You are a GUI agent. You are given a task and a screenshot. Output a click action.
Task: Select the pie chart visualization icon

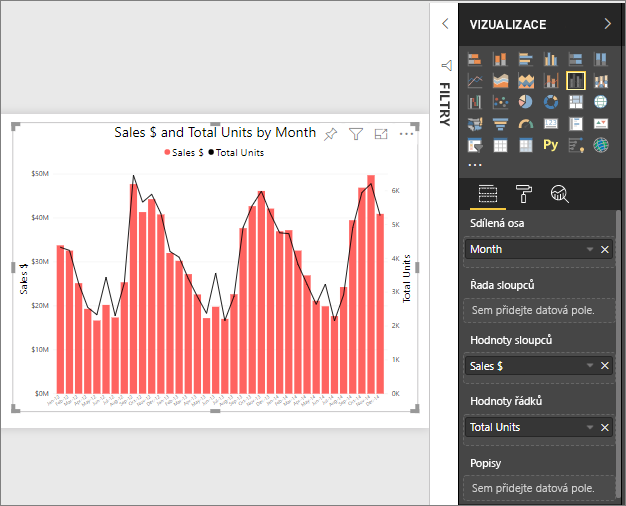pyautogui.click(x=526, y=102)
